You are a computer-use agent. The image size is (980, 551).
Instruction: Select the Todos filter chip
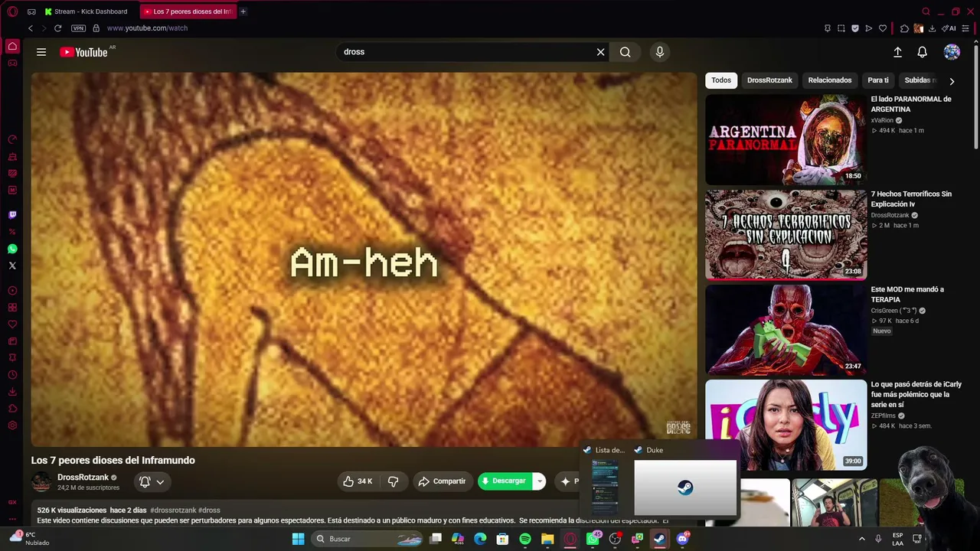[x=721, y=80]
